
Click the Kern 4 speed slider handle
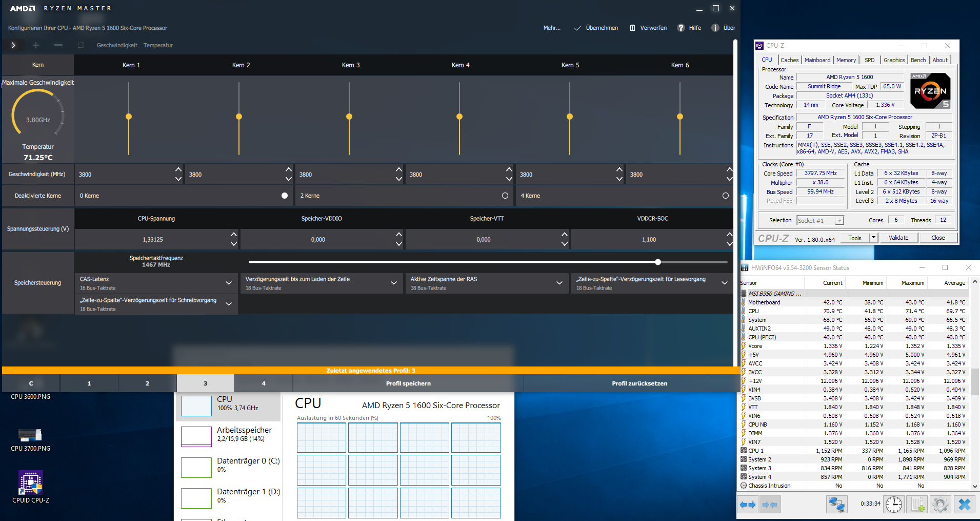point(459,117)
